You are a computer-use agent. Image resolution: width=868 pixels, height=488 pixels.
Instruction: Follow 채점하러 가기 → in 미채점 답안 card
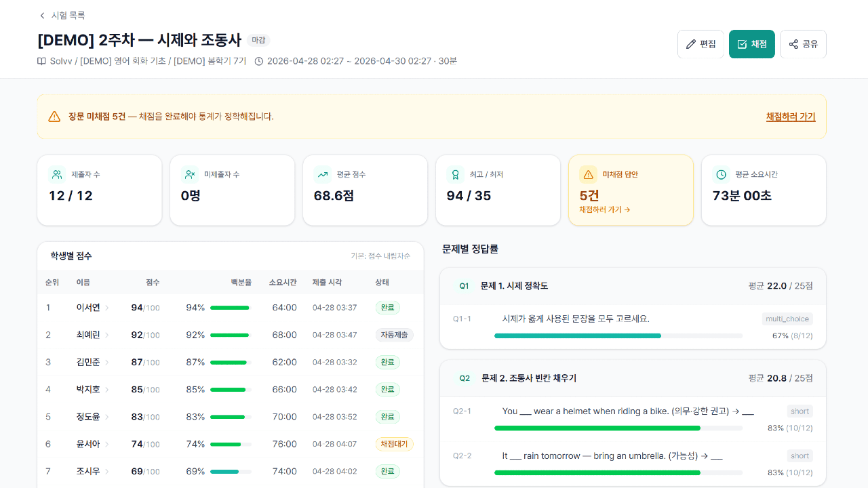[605, 210]
